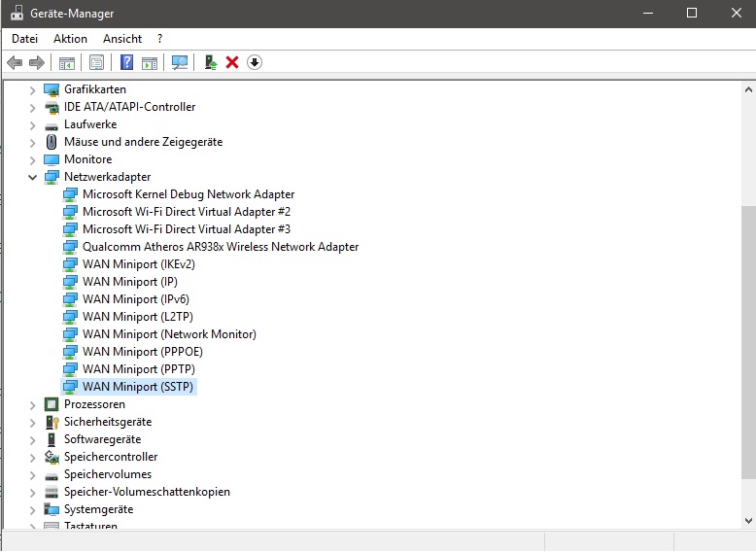Image resolution: width=756 pixels, height=553 pixels.
Task: Select WAN Miniport (IPv6)
Action: point(136,299)
